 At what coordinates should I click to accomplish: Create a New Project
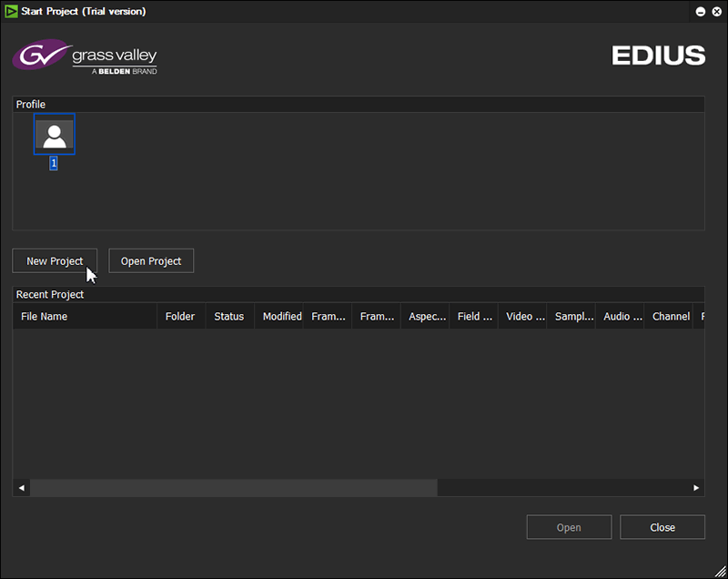point(55,261)
